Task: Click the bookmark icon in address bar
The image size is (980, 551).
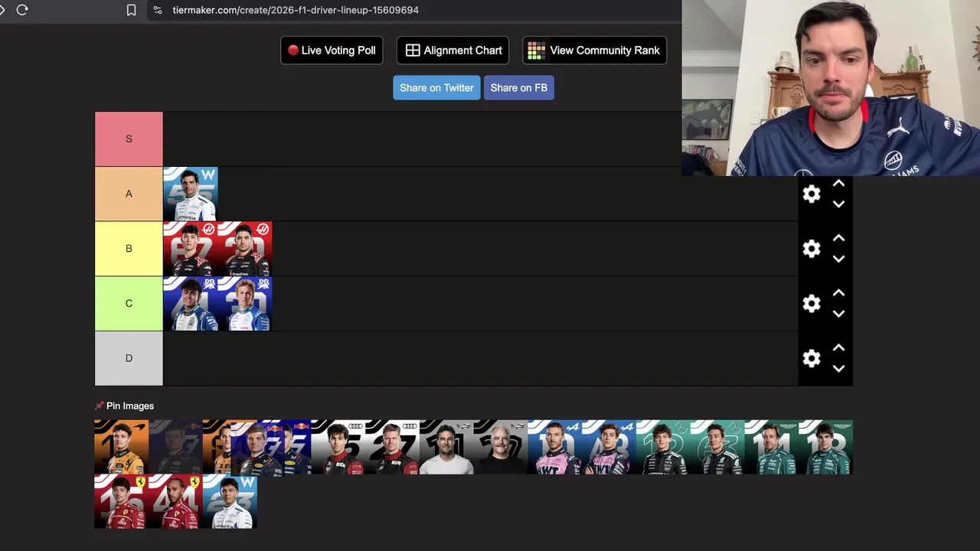Action: pyautogui.click(x=131, y=10)
